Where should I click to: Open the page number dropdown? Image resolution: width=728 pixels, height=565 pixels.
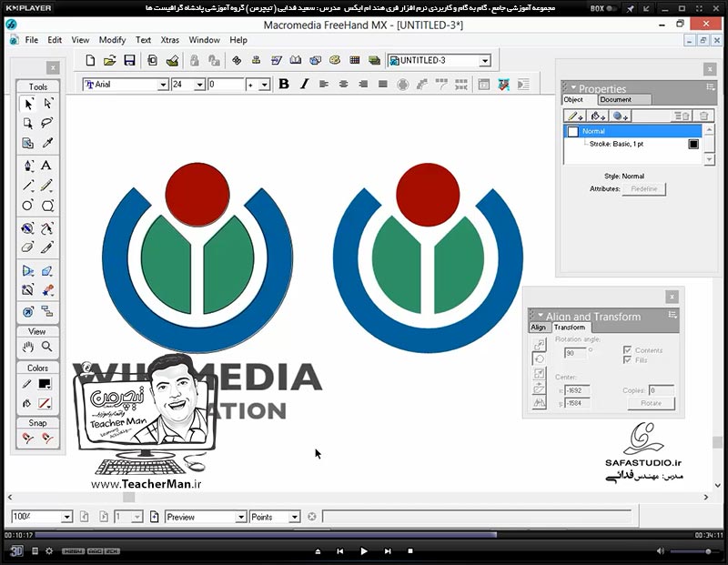(137, 517)
